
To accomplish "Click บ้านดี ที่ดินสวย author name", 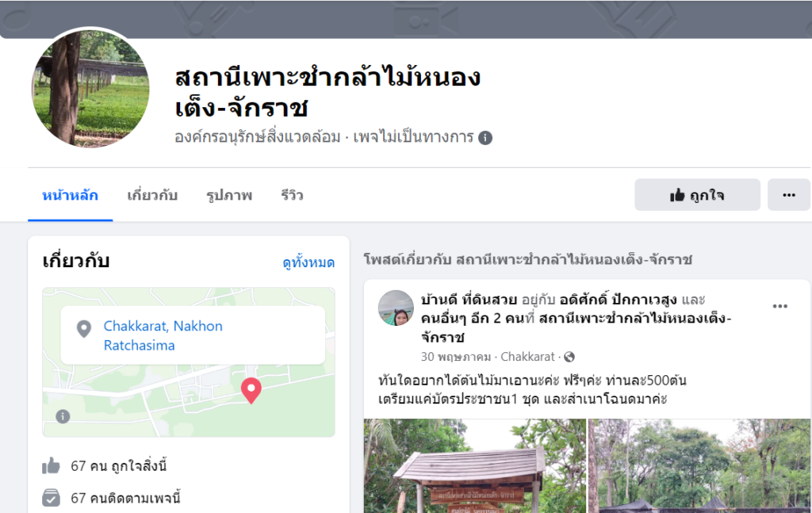I will tap(469, 300).
